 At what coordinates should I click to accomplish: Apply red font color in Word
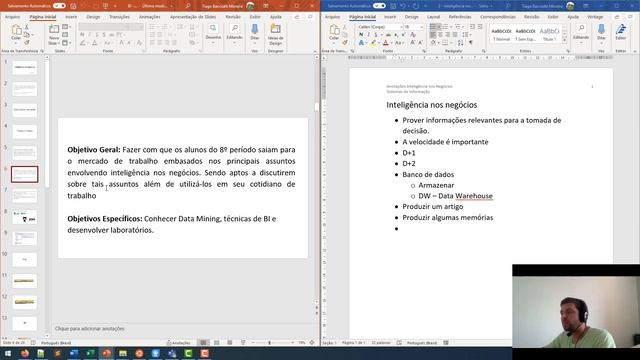click(386, 43)
